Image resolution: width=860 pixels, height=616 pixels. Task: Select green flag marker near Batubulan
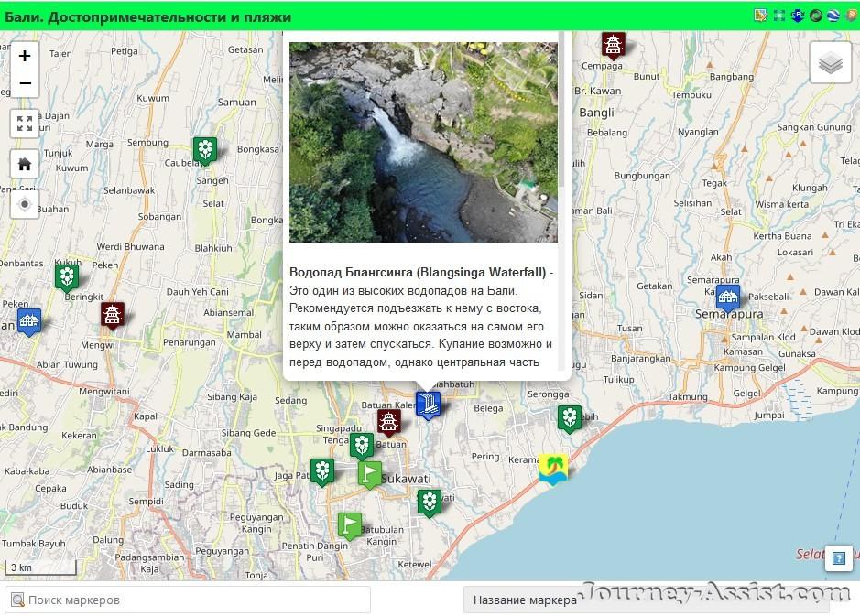click(x=349, y=526)
